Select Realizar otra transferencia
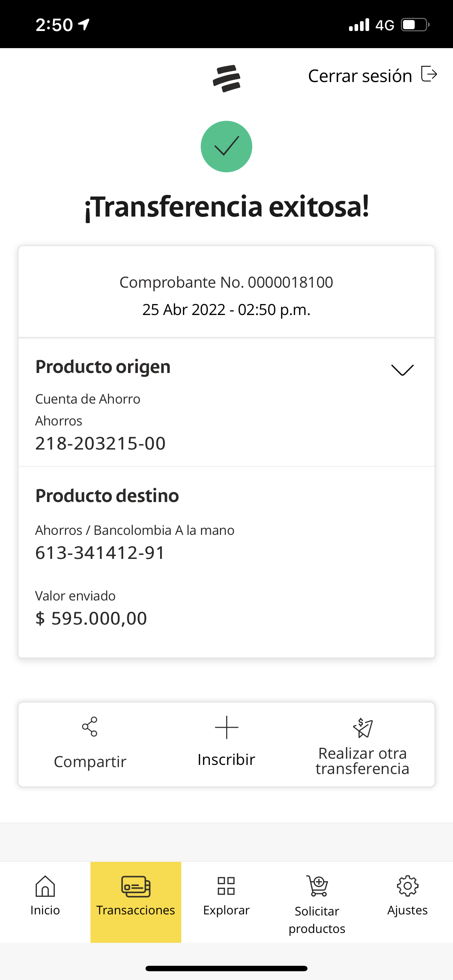 click(363, 761)
